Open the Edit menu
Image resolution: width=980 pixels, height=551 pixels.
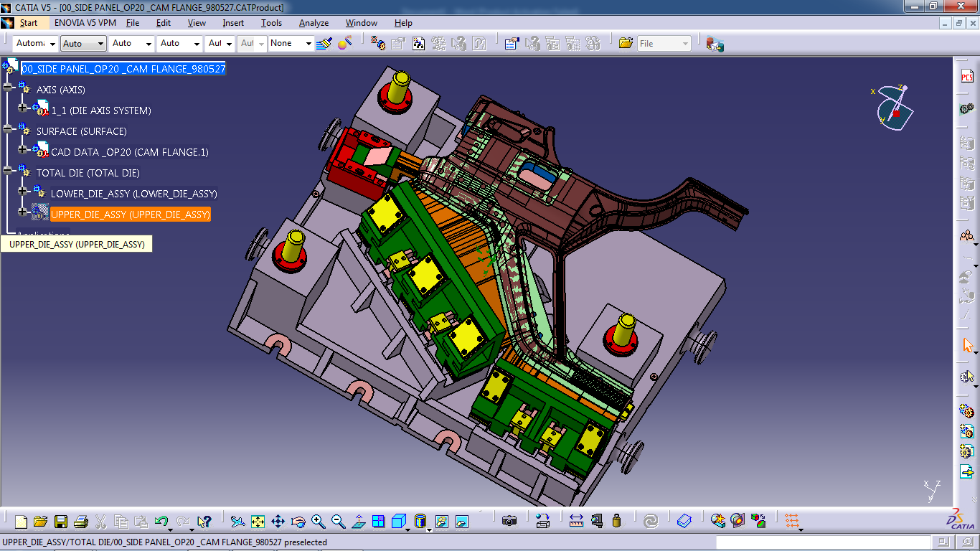coord(164,23)
